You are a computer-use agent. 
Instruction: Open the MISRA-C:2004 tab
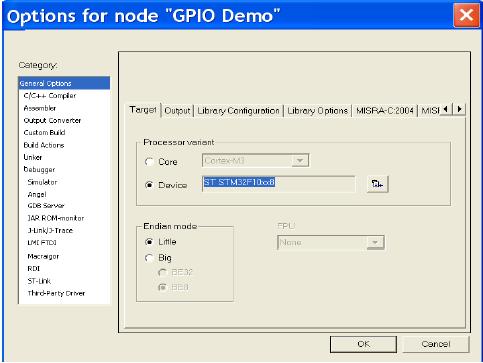coord(385,111)
